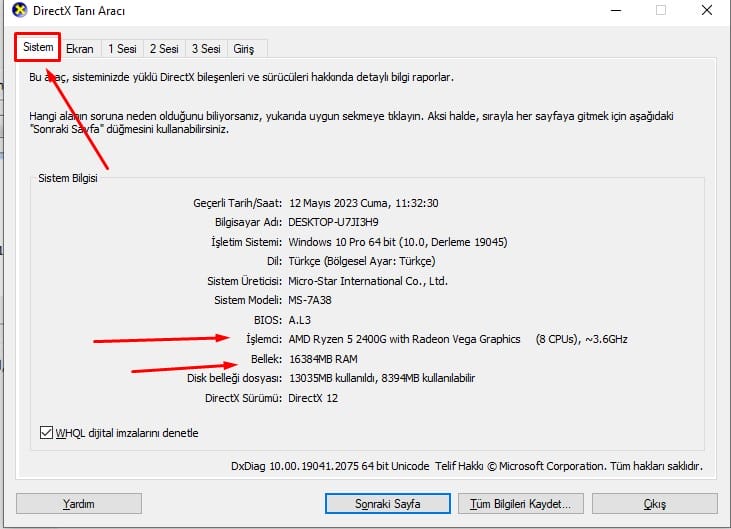
Task: Click the Sonraki Sayfa button
Action: [x=387, y=503]
